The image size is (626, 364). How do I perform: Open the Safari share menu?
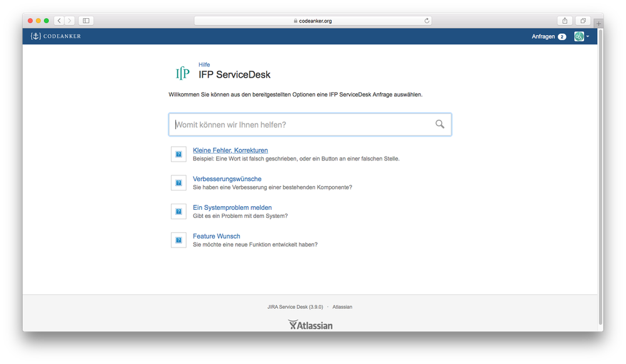click(x=565, y=21)
